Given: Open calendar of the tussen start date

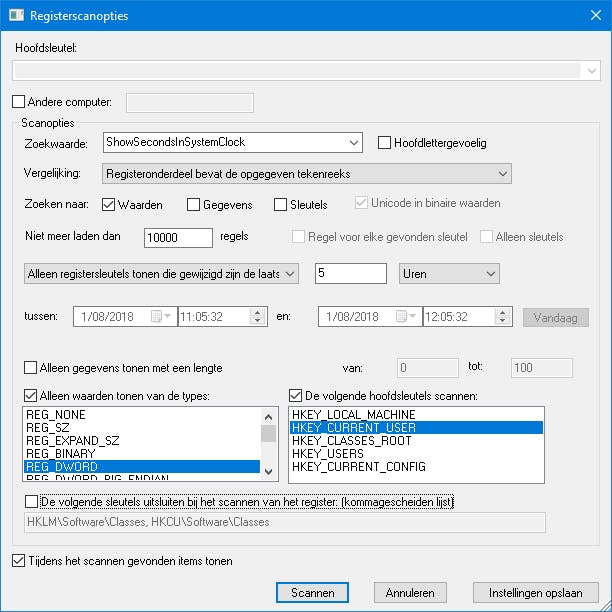Looking at the screenshot, I should (x=161, y=317).
